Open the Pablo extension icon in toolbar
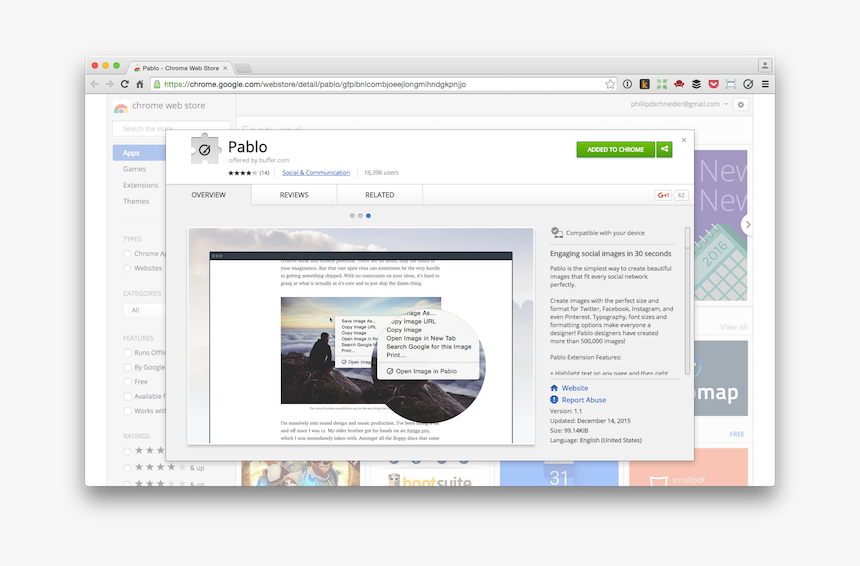 tap(748, 84)
